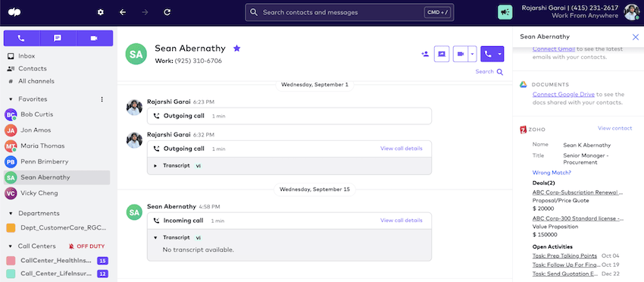Select Jon Amos in favorites
This screenshot has width=644, height=282.
click(x=57, y=130)
